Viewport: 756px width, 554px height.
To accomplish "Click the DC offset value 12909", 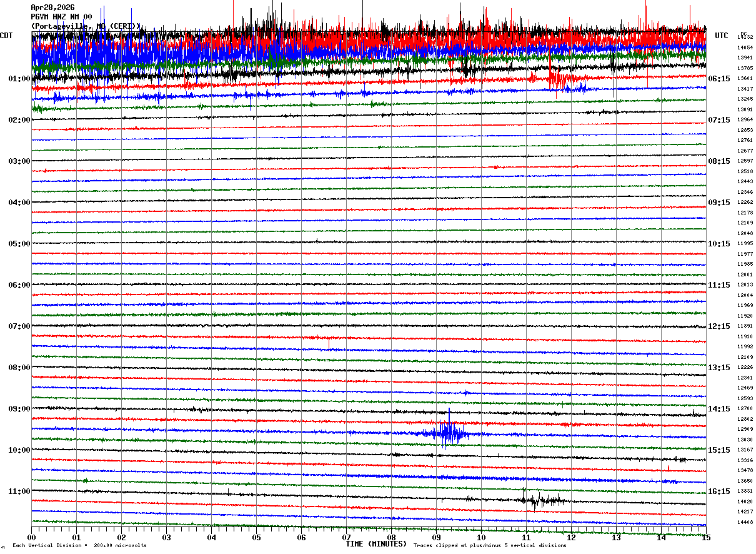I will (x=745, y=430).
